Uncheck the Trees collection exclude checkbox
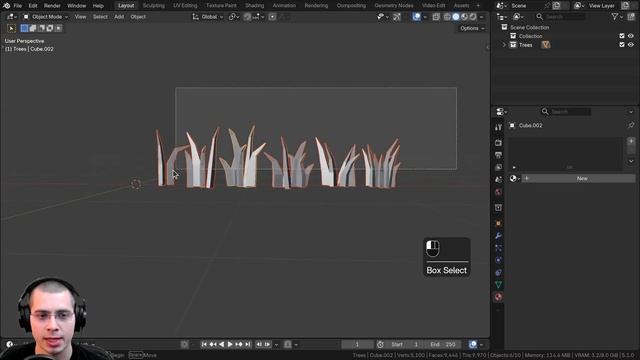Image resolution: width=640 pixels, height=360 pixels. coord(622,45)
